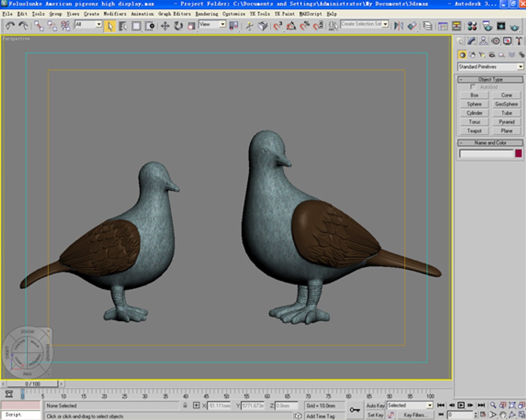Toggle Percent Snap icon

(x=304, y=26)
